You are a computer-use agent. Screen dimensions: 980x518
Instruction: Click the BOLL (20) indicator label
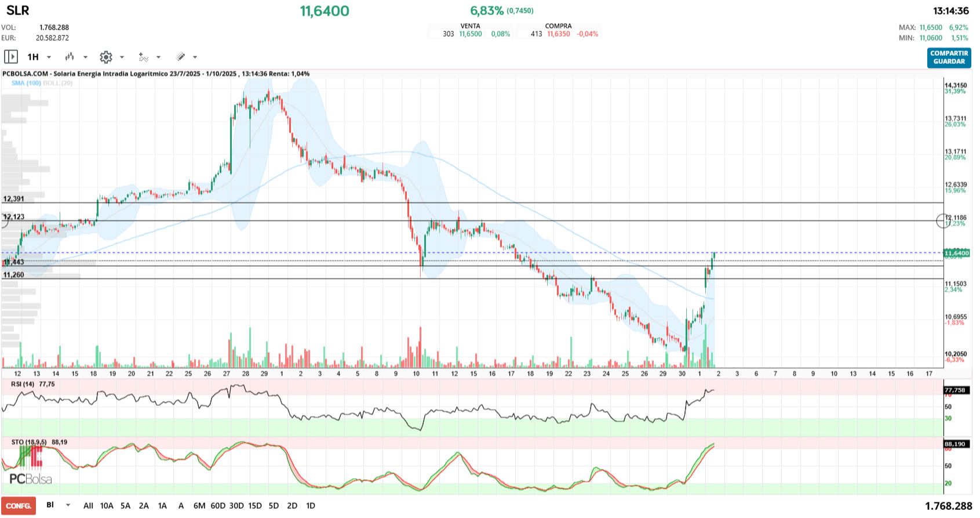[x=58, y=83]
